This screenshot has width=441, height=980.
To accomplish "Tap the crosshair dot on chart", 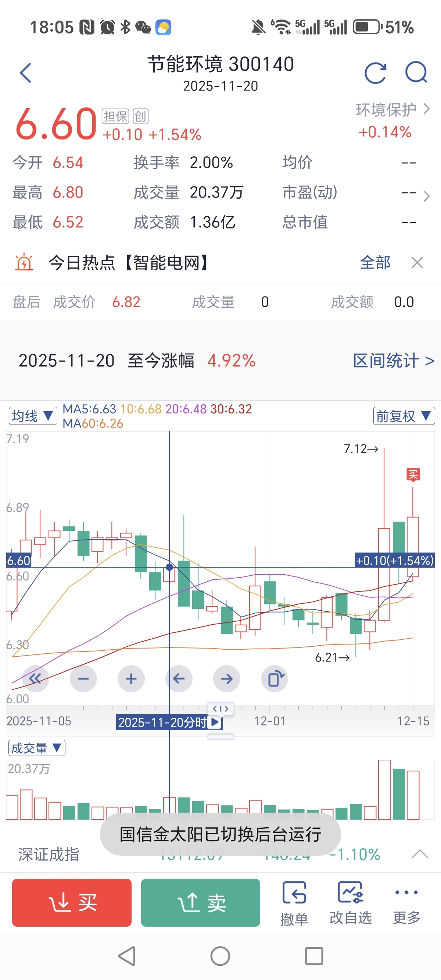I will pyautogui.click(x=169, y=567).
